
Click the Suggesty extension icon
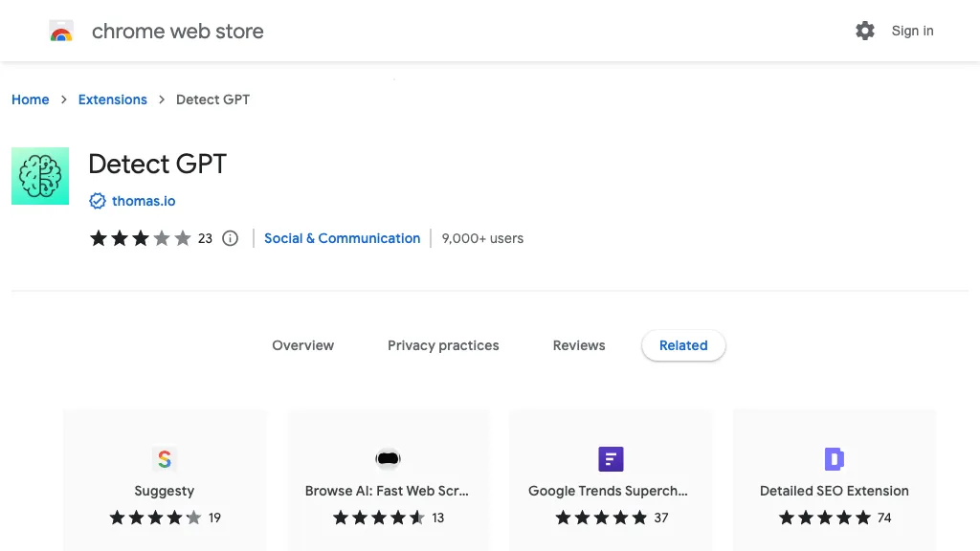[x=165, y=459]
